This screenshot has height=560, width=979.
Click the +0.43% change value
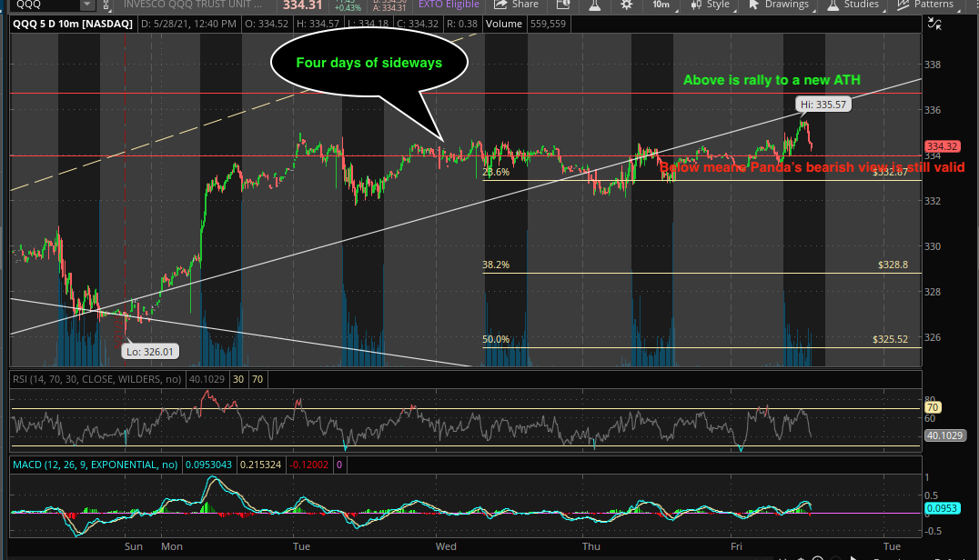[348, 8]
